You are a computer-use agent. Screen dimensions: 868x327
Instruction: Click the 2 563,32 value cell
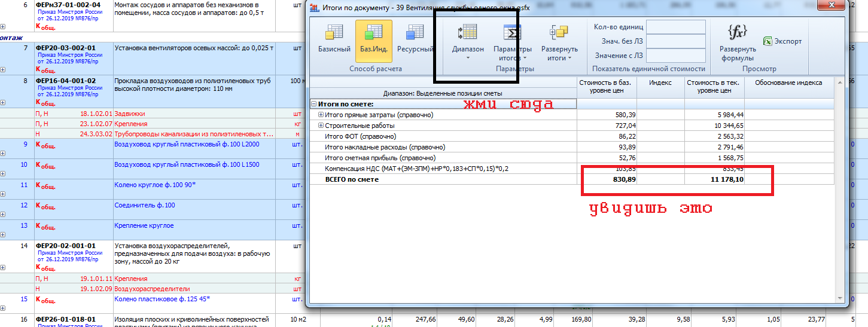(714, 136)
